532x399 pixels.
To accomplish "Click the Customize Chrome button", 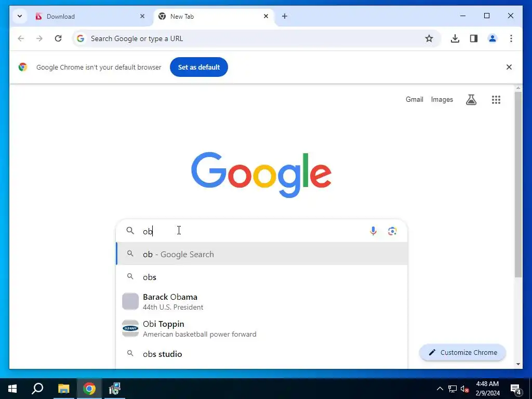I will tap(462, 353).
